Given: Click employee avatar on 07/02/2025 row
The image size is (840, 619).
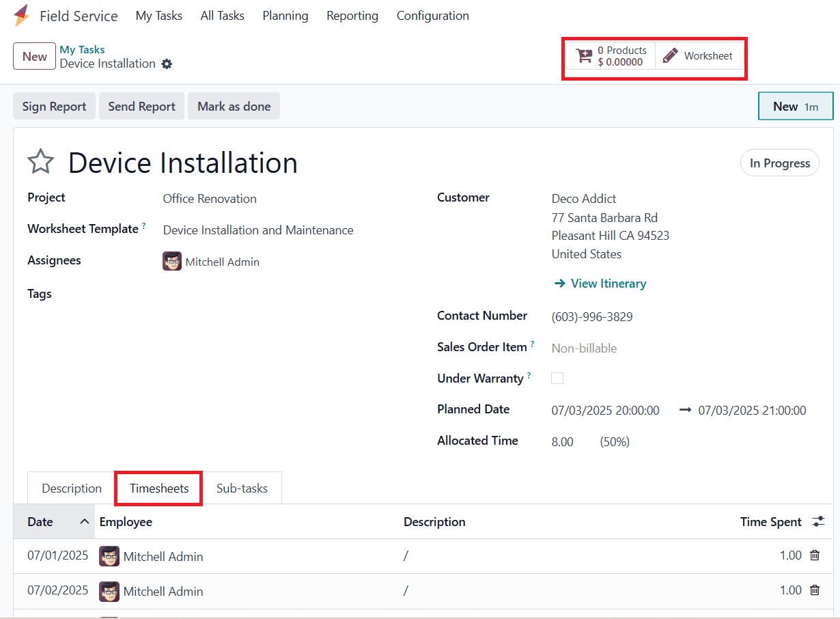Looking at the screenshot, I should tap(109, 591).
